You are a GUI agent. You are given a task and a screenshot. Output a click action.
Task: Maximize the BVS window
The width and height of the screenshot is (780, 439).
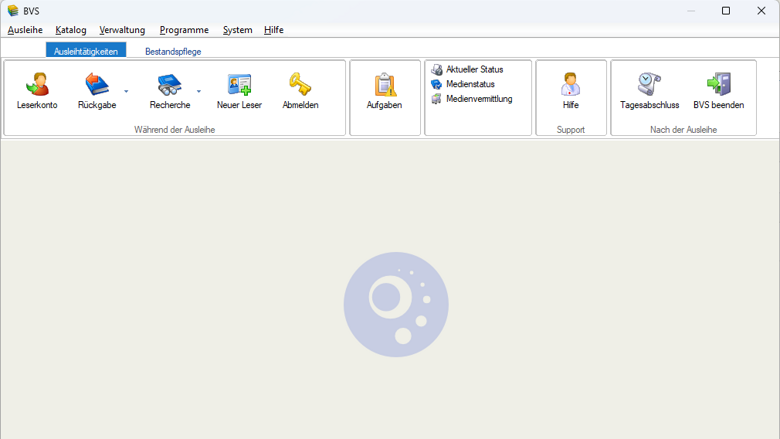click(x=726, y=10)
